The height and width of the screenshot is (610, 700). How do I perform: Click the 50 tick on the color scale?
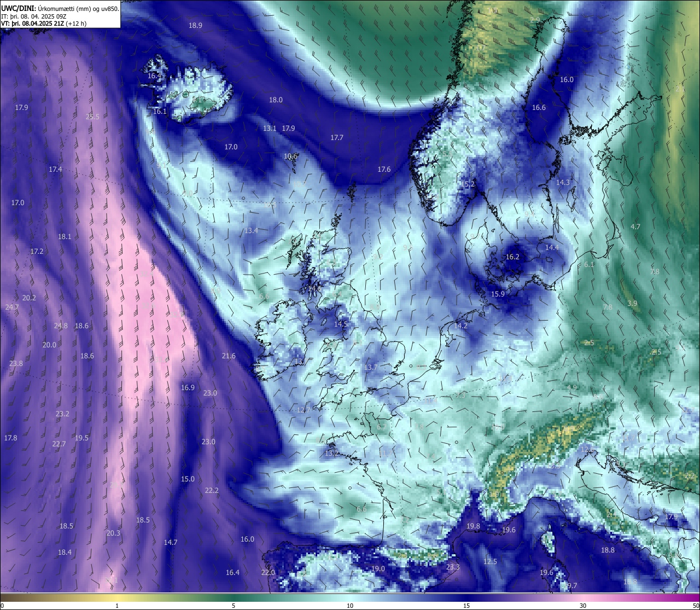click(696, 606)
